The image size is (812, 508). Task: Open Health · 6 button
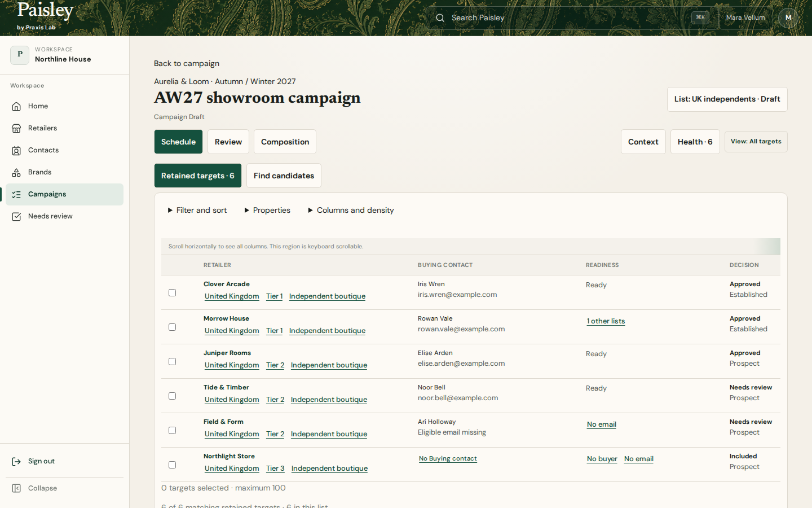tap(695, 142)
